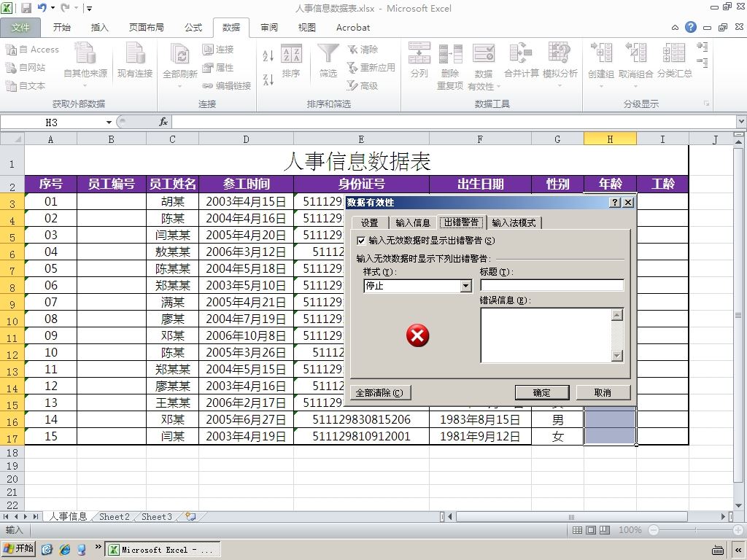Select cell with name 胡某
The height and width of the screenshot is (560, 747).
point(172,201)
